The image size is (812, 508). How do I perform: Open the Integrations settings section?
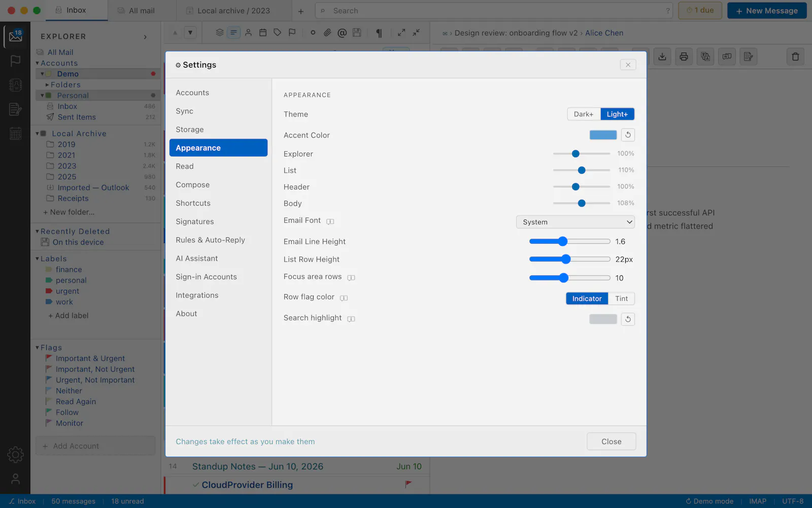click(218, 295)
